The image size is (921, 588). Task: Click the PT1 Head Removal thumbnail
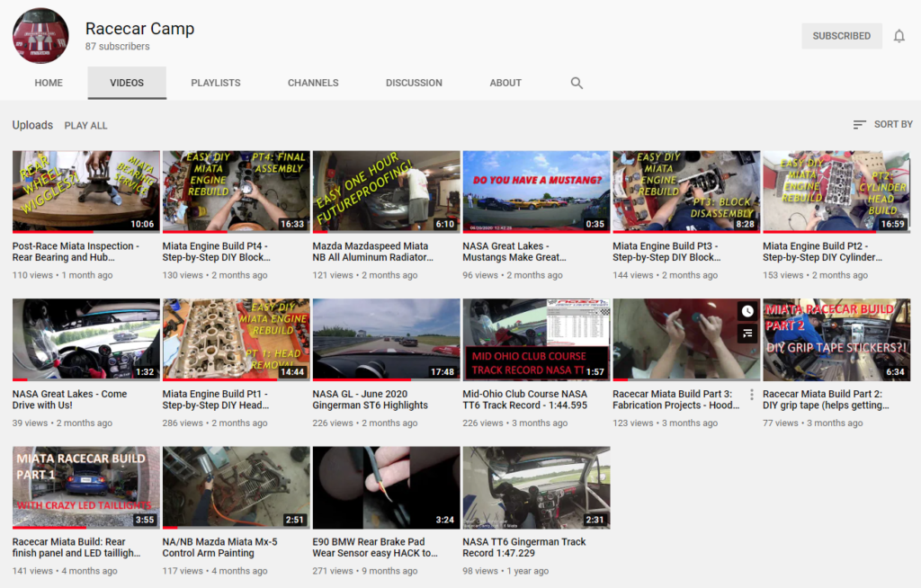[237, 340]
